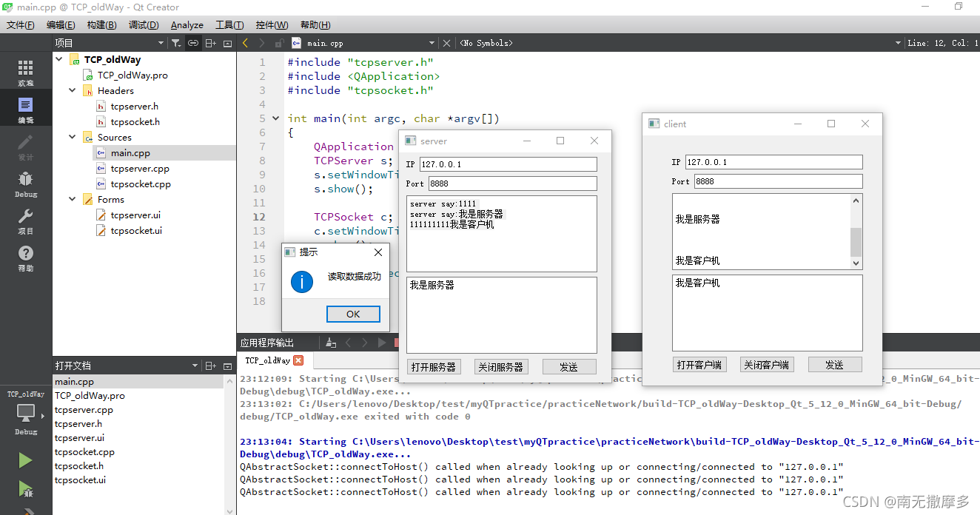Click 打开服务器 in server window
This screenshot has height=515, width=980.
coord(433,366)
